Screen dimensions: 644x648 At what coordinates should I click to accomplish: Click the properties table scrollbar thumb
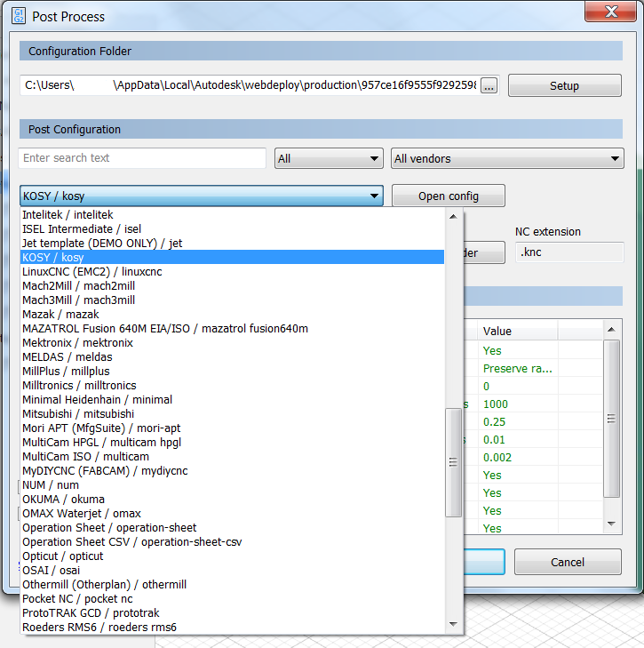[x=610, y=418]
